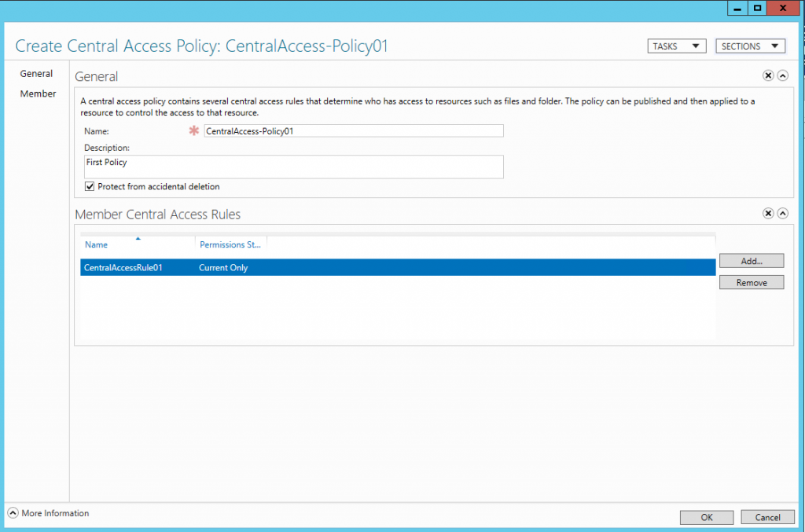Click the required-field asterisk beside the Name box
The height and width of the screenshot is (532, 805).
coord(193,131)
